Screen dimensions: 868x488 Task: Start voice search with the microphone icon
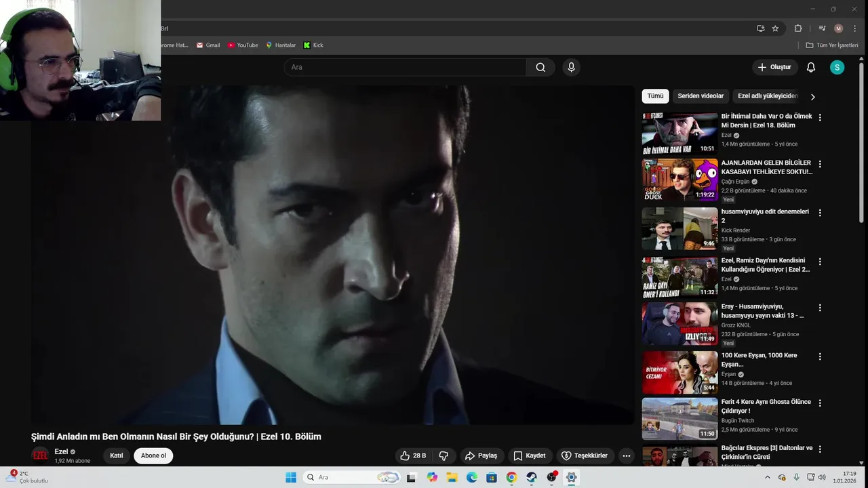click(571, 67)
